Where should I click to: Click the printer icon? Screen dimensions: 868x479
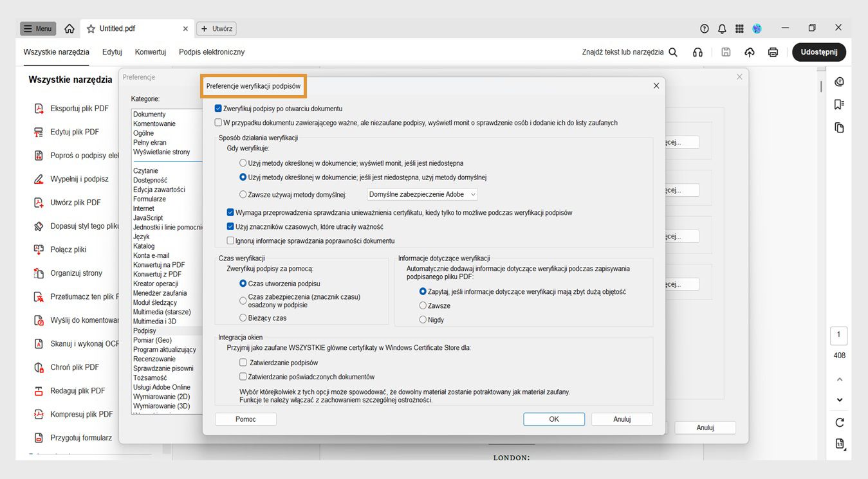773,52
